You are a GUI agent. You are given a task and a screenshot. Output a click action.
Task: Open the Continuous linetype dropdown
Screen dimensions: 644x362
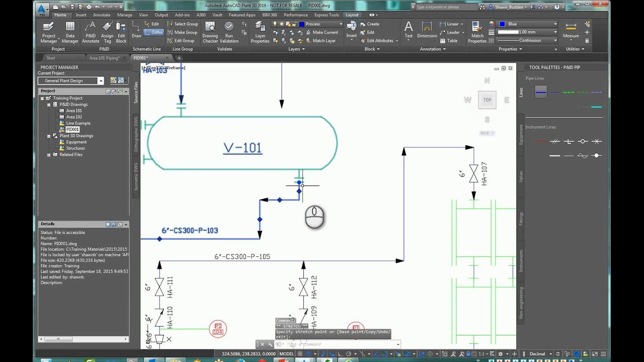555,40
